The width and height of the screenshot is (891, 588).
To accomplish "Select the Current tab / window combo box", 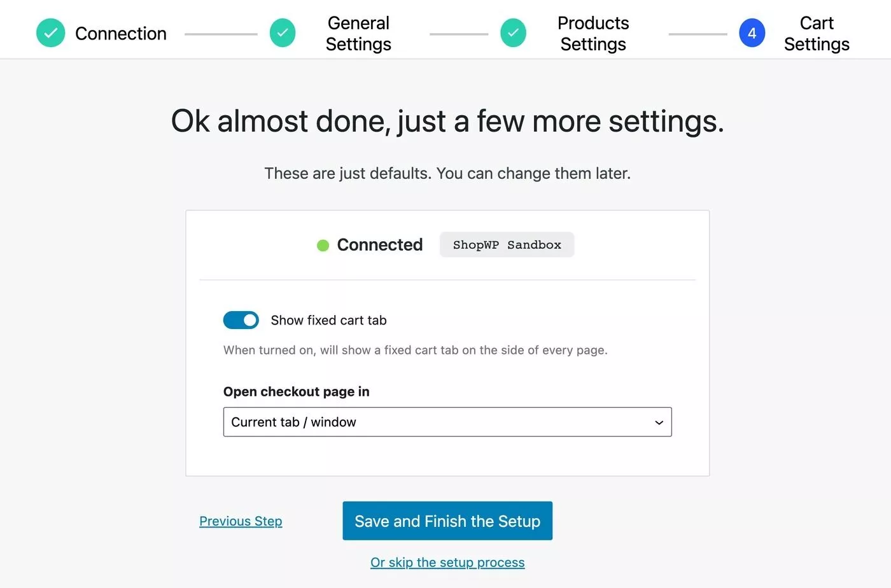I will 447,422.
